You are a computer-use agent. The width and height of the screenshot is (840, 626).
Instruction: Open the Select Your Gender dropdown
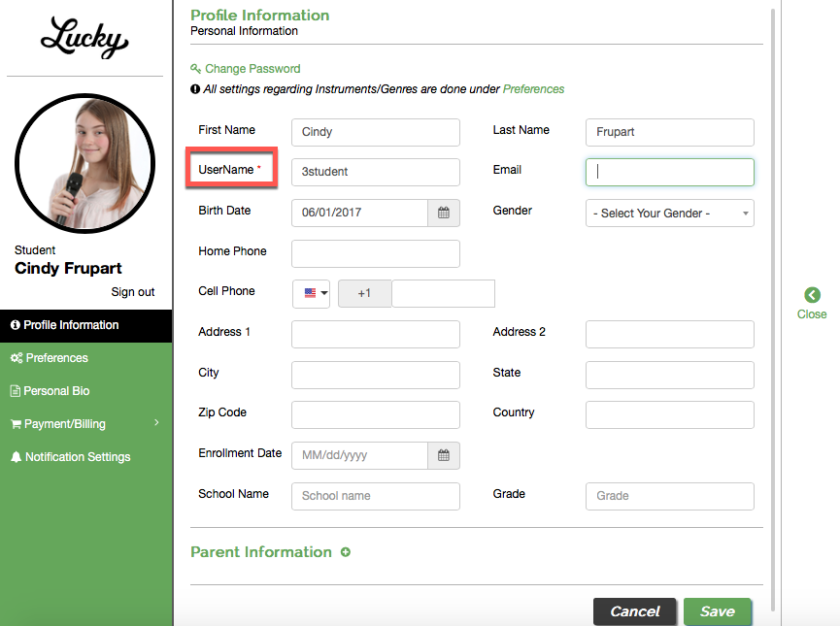click(669, 214)
